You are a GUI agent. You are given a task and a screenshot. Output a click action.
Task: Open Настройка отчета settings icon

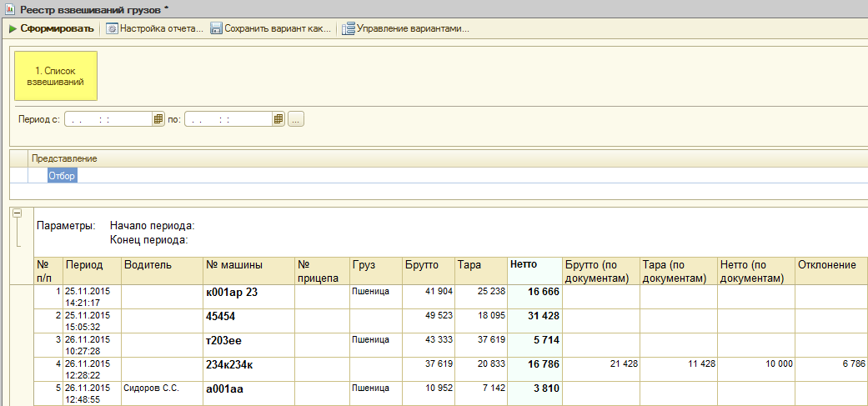(x=112, y=29)
